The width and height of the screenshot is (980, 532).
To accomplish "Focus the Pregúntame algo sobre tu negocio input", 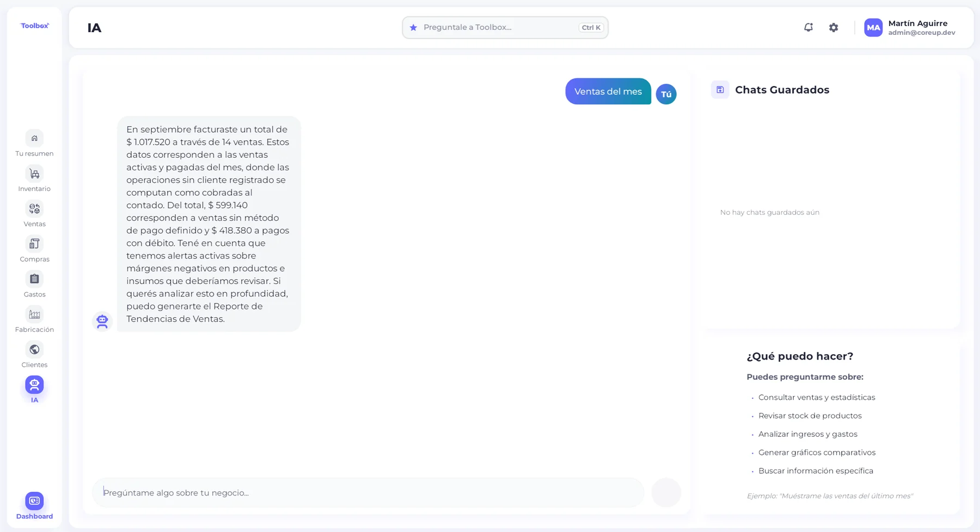I will [368, 493].
